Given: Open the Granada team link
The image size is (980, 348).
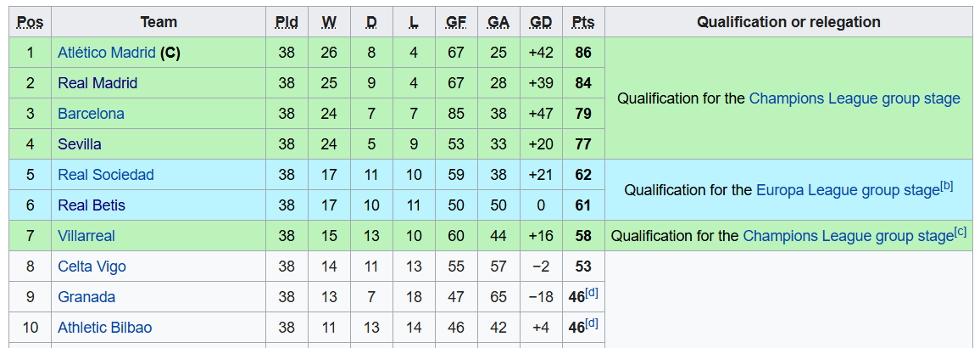Looking at the screenshot, I should point(86,297).
